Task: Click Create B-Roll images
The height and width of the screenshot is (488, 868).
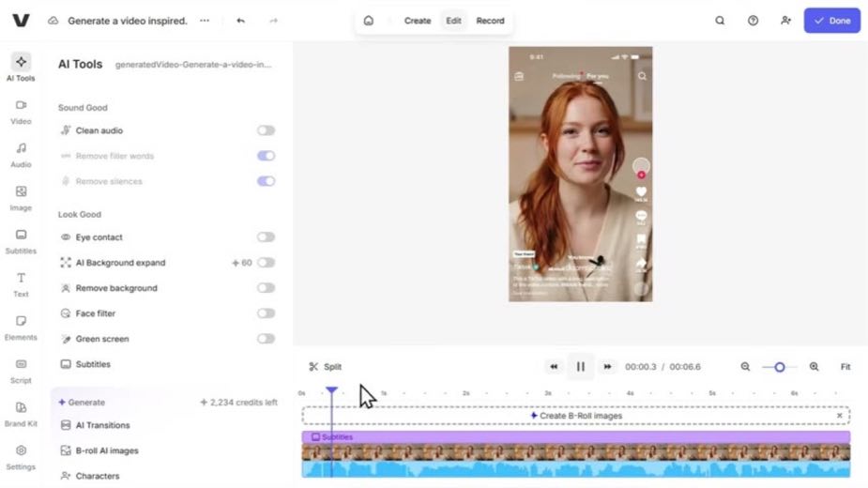Action: click(x=576, y=416)
